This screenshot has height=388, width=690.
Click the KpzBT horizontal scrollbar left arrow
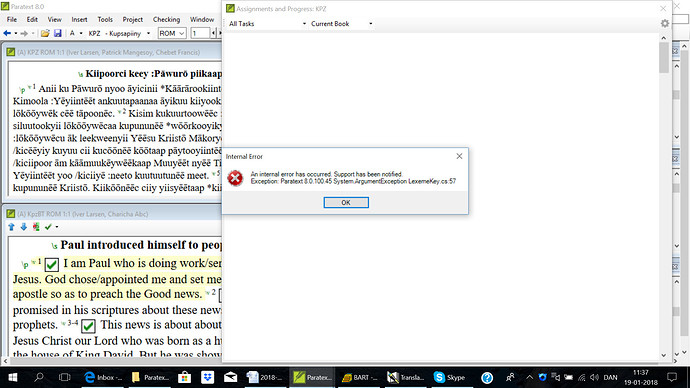pos(5,361)
